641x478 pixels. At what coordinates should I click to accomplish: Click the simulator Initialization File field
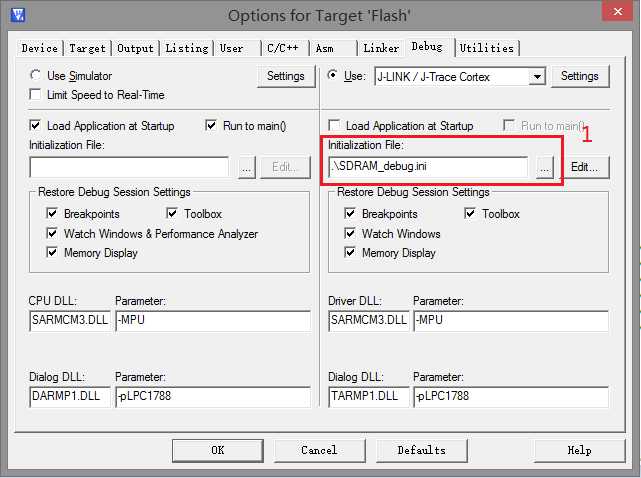pos(129,167)
